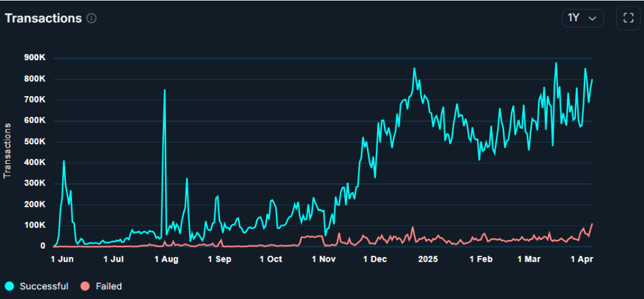Click the Transactions chart title
Viewport: 644px width, 299px height.
pyautogui.click(x=43, y=18)
